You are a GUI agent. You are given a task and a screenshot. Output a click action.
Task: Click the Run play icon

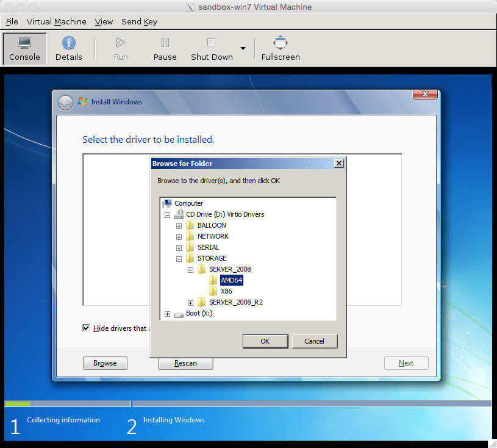point(121,43)
